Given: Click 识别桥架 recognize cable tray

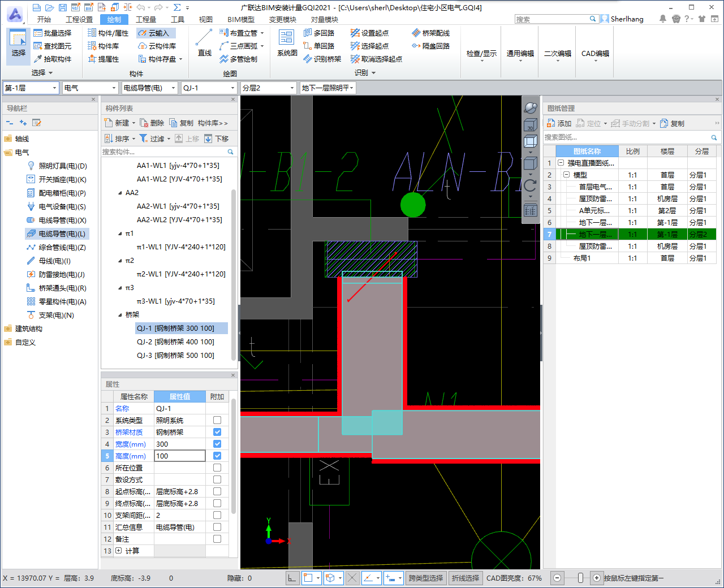Looking at the screenshot, I should [322, 59].
